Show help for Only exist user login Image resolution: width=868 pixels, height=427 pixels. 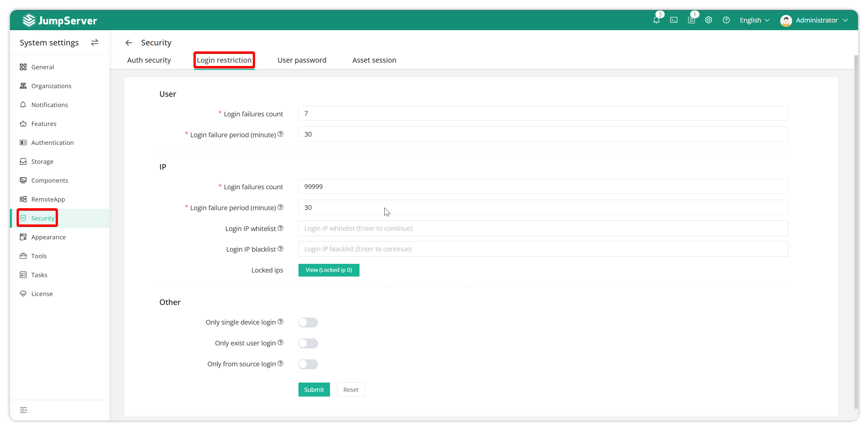(x=280, y=342)
